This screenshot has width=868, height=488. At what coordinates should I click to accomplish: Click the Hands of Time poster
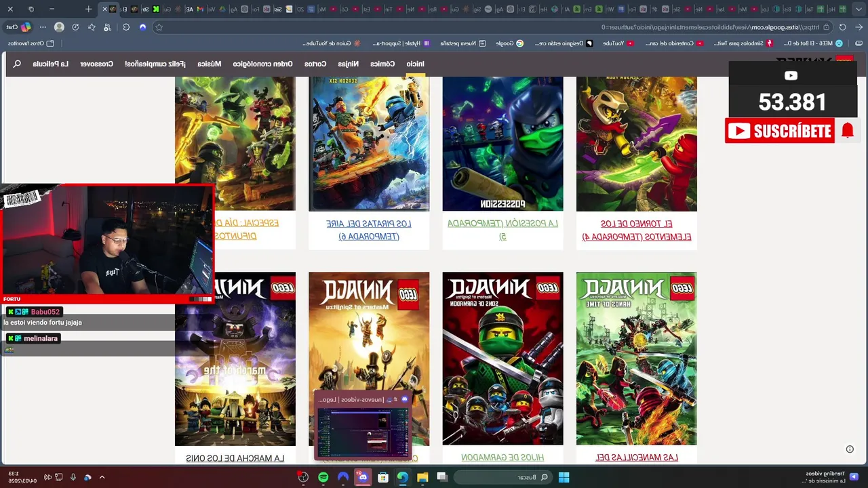pos(637,359)
